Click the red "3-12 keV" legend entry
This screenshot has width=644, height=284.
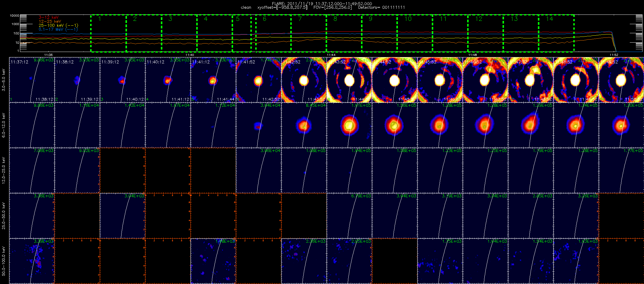pos(49,18)
